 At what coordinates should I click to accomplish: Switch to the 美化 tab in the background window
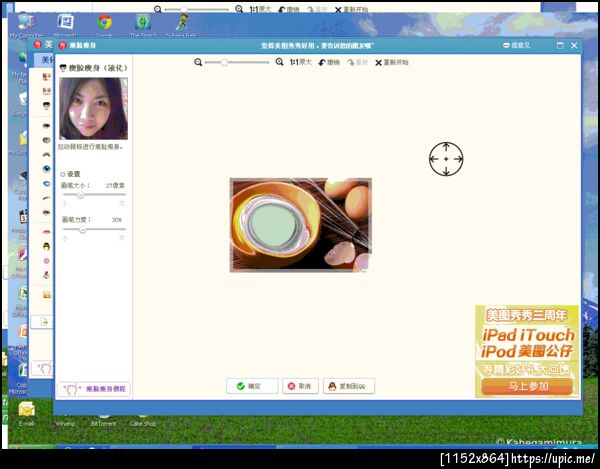tap(45, 59)
